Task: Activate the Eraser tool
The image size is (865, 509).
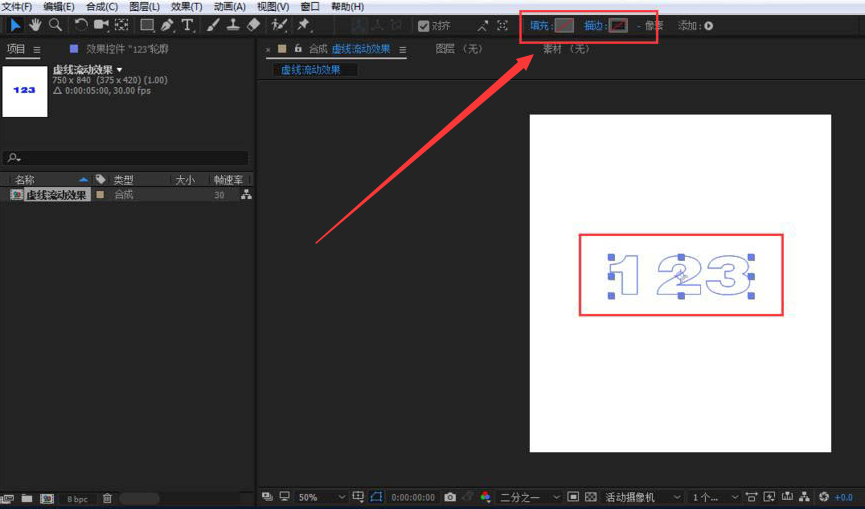Action: click(253, 25)
